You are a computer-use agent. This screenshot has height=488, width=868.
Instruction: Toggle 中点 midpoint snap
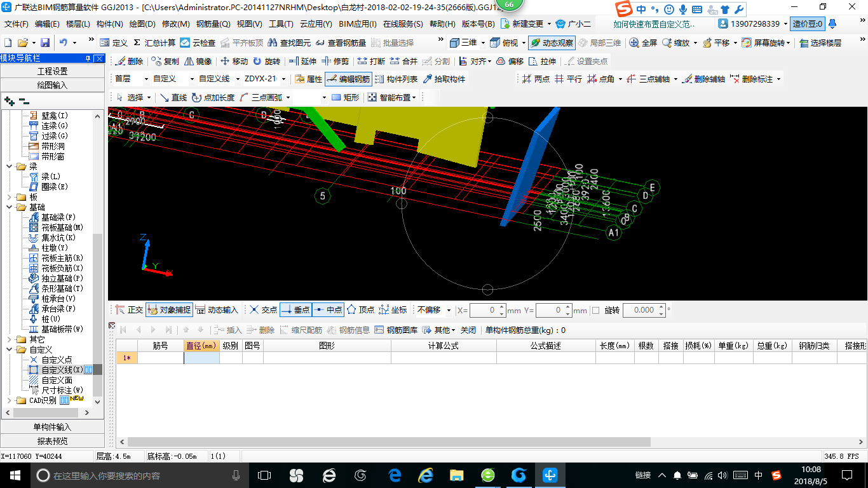click(x=329, y=310)
